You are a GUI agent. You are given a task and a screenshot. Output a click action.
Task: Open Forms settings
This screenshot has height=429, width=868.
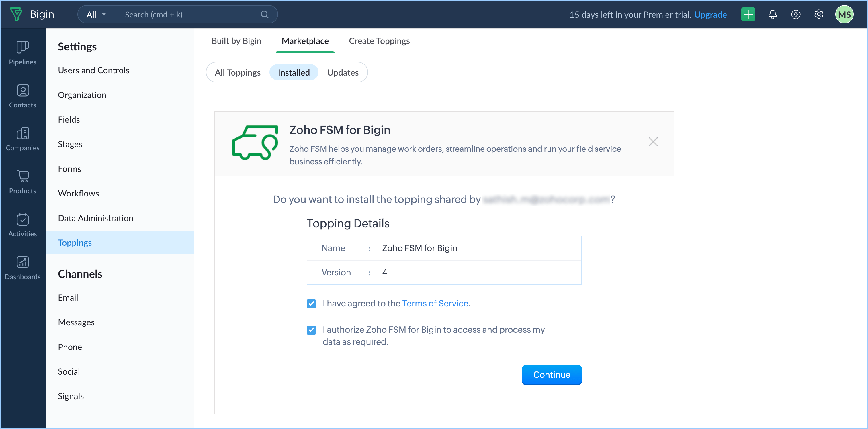(x=69, y=168)
